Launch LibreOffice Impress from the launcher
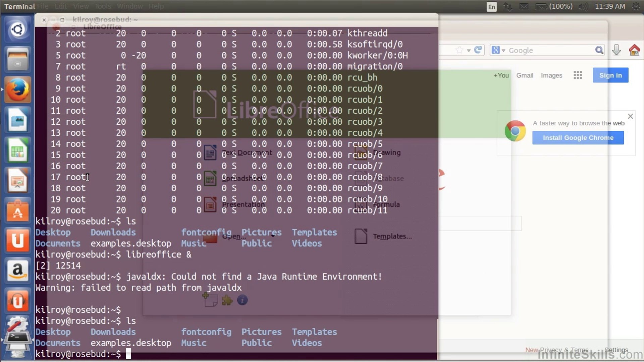Image resolution: width=644 pixels, height=362 pixels. click(x=17, y=180)
